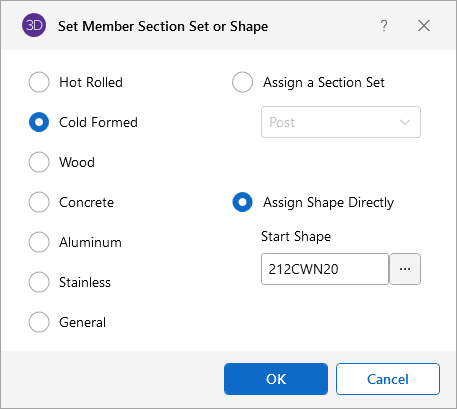Open help with the question mark icon

click(x=384, y=26)
